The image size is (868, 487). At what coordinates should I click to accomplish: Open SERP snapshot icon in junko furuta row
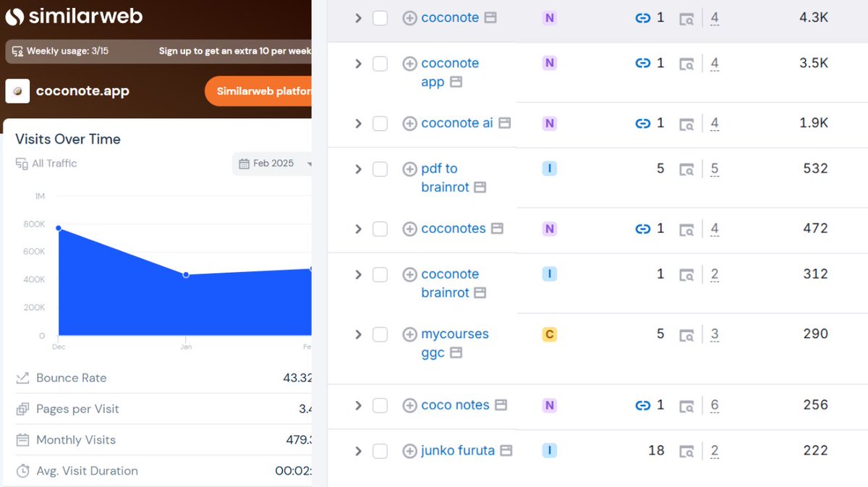click(x=686, y=452)
